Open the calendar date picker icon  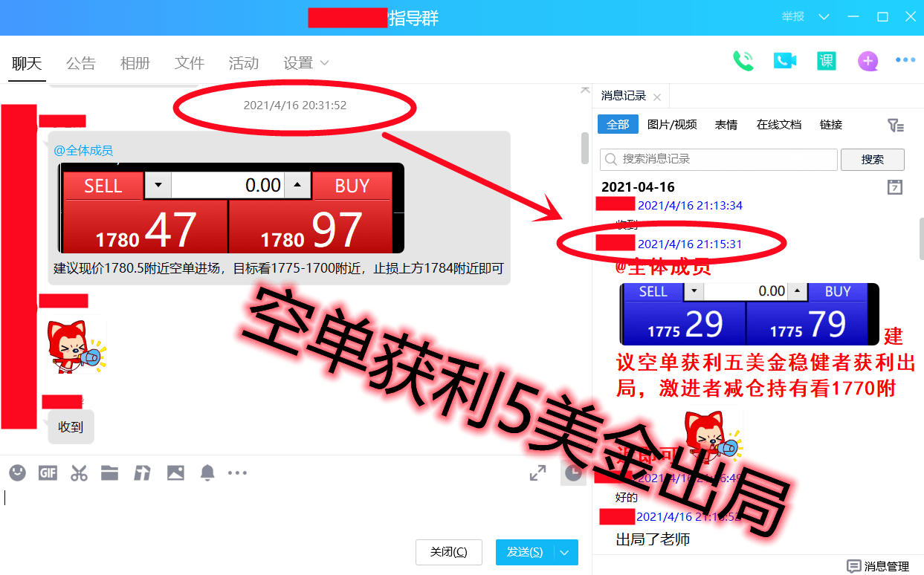pos(895,187)
